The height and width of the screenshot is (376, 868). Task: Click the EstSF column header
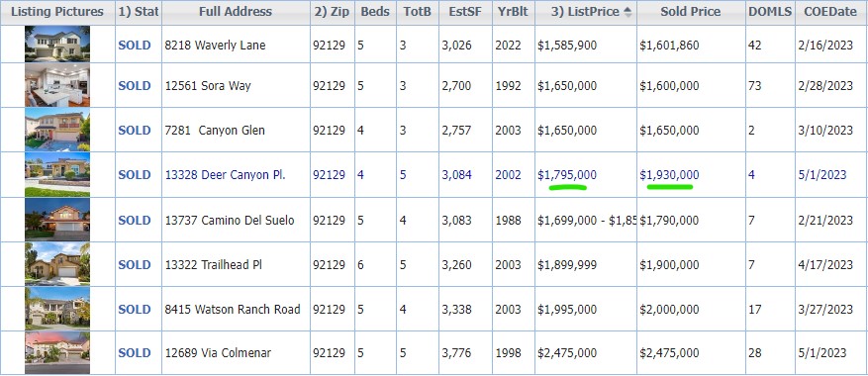point(465,12)
